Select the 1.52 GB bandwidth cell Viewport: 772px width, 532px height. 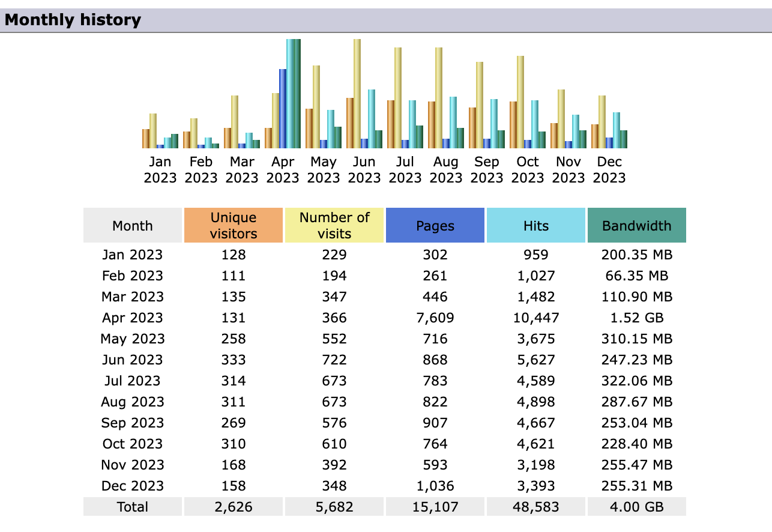637,318
